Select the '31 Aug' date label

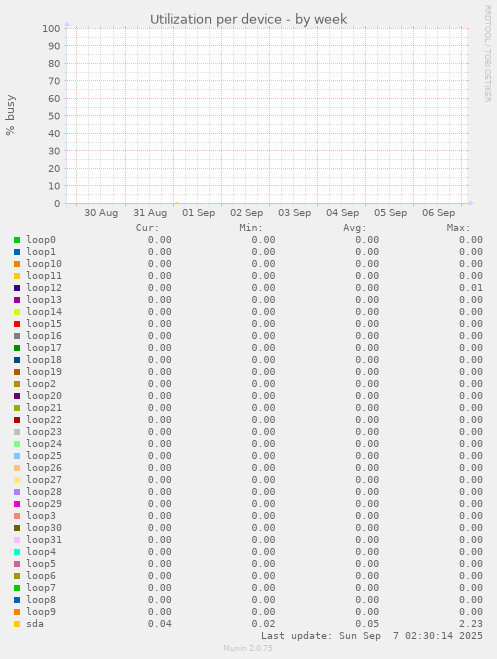pyautogui.click(x=150, y=213)
